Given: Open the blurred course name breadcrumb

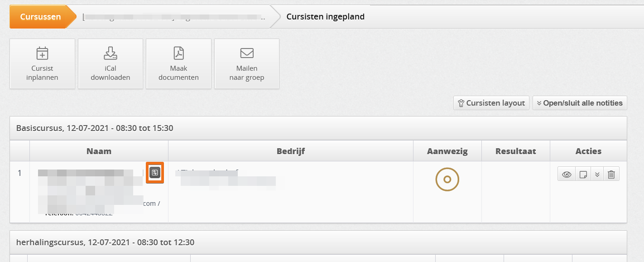Looking at the screenshot, I should point(173,17).
